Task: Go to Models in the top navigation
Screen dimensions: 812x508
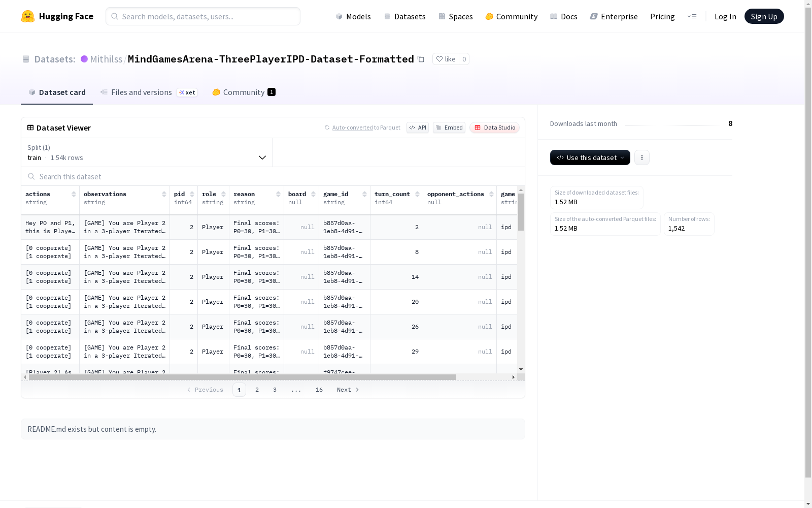Action: tap(353, 16)
